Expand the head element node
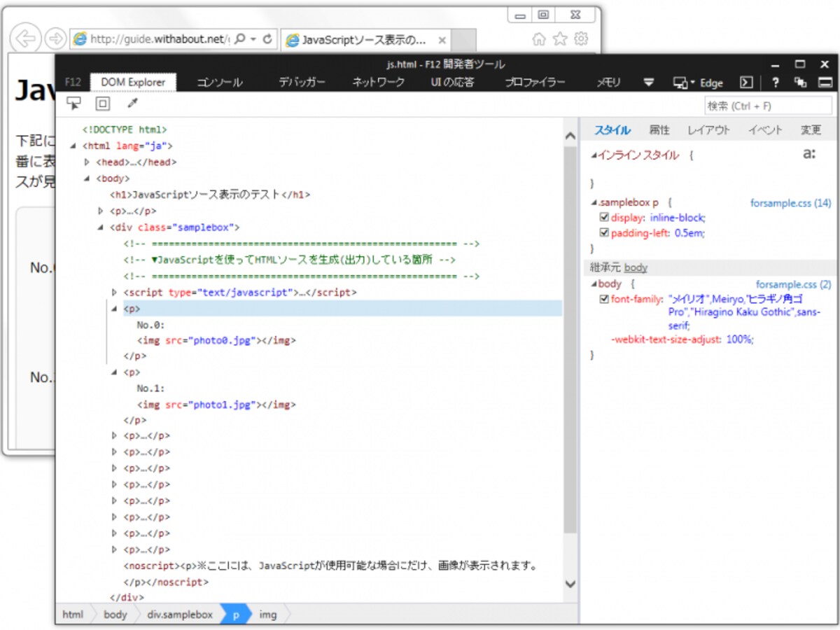The image size is (840, 630). (x=87, y=162)
